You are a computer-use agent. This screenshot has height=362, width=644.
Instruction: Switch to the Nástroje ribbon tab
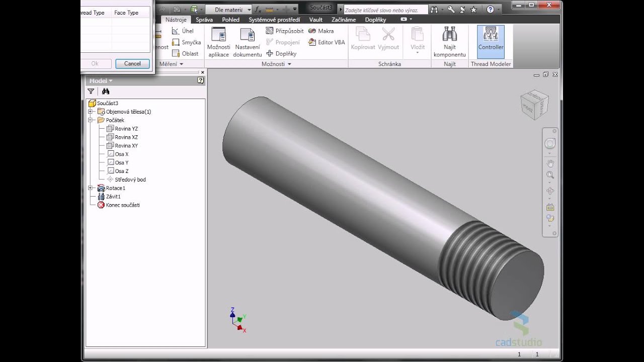[x=176, y=20]
